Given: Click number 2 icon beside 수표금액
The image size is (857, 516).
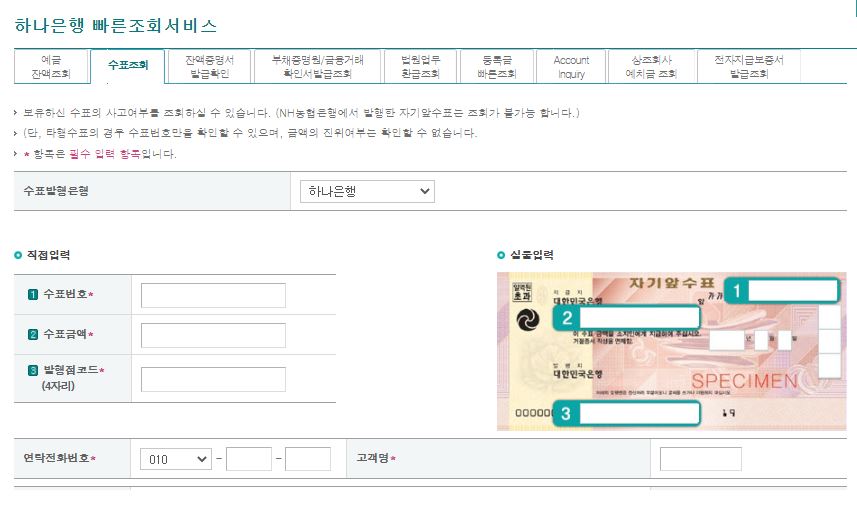Looking at the screenshot, I should [x=33, y=335].
